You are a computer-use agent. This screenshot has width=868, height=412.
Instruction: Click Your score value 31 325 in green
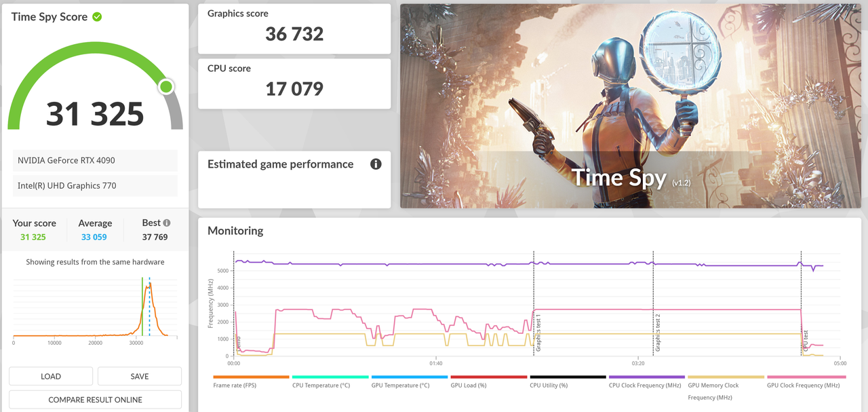coord(33,237)
